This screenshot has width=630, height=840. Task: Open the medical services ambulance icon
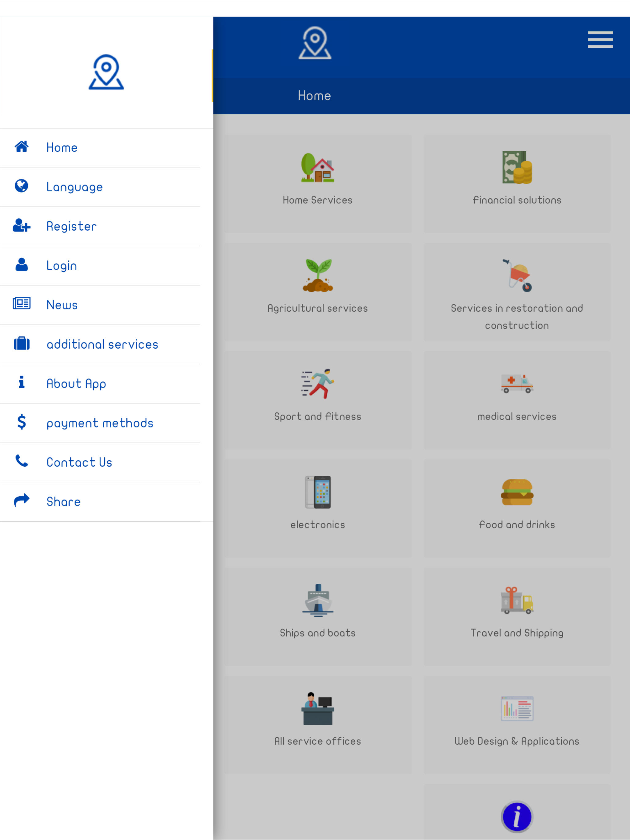[517, 383]
